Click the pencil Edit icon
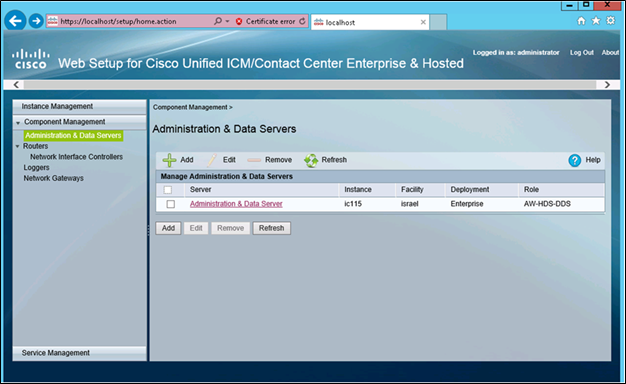The width and height of the screenshot is (626, 384). [212, 160]
